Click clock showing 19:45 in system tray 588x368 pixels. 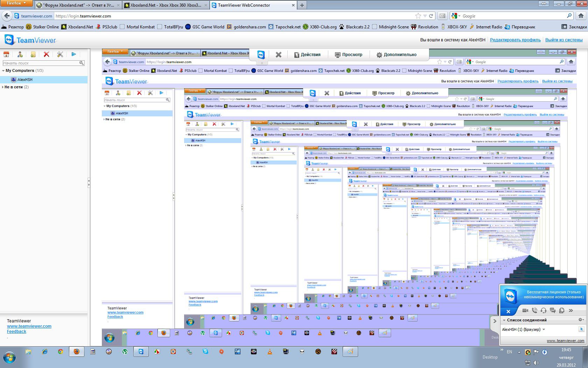[x=566, y=350]
